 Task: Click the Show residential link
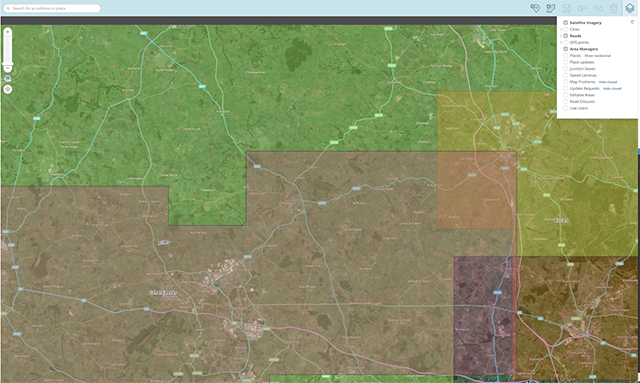point(598,56)
